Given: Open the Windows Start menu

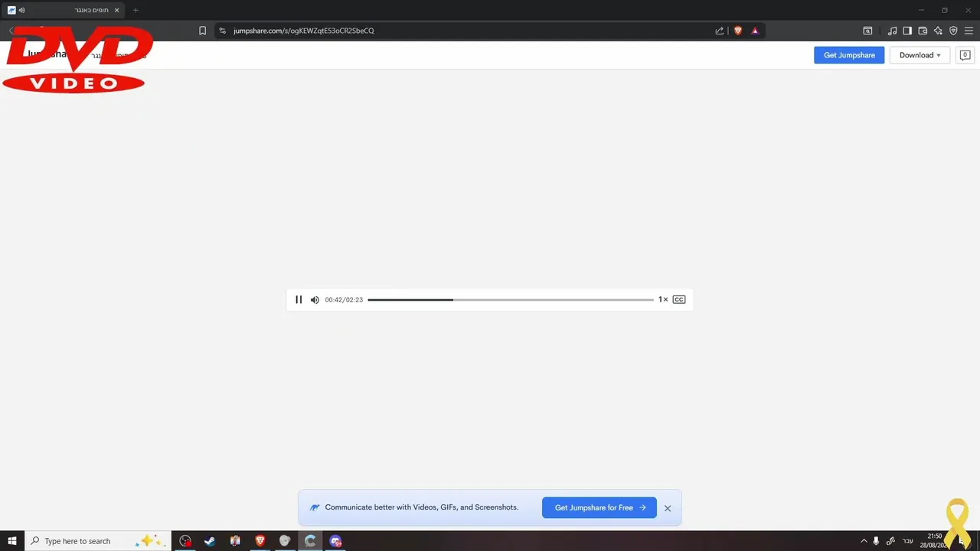Looking at the screenshot, I should pyautogui.click(x=12, y=541).
